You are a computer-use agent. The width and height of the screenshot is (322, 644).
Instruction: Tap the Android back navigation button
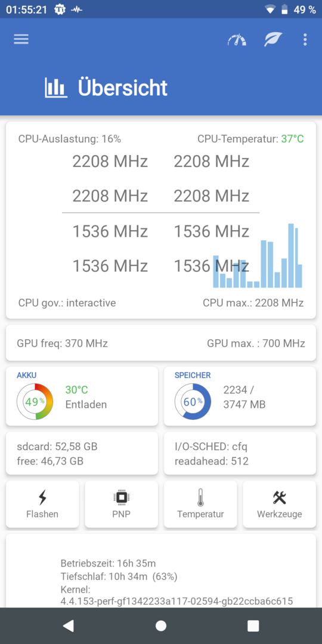(x=68, y=626)
